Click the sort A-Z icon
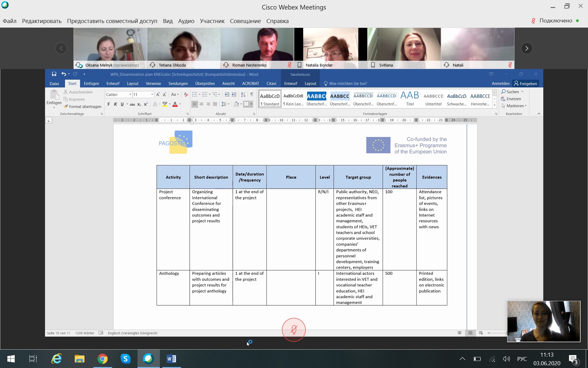 243,94
